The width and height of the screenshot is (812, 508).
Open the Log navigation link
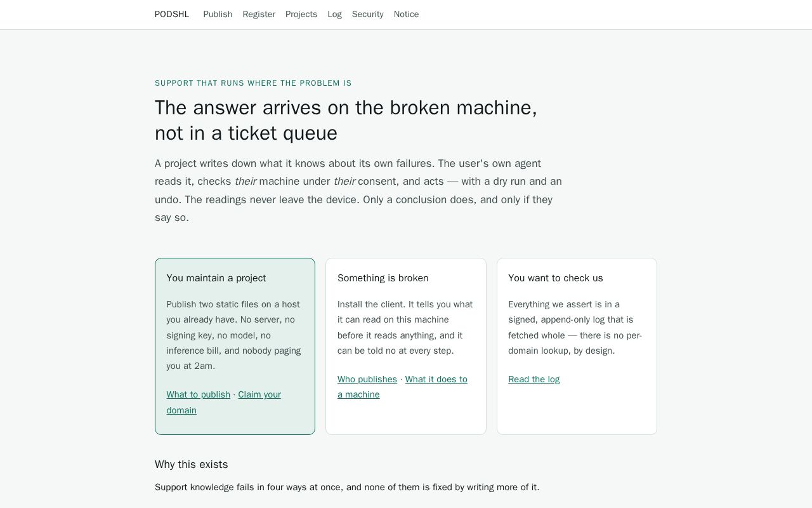click(335, 14)
